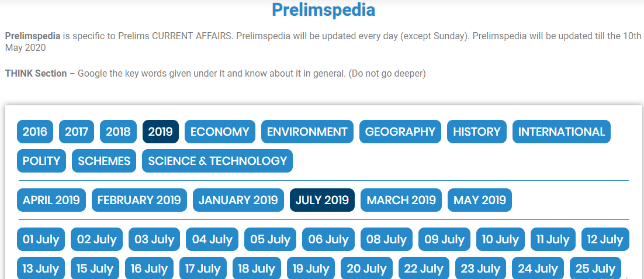Viewport: 644px width, 279px height.
Task: Switch to FEBRUARY 2019 month
Action: coord(139,200)
